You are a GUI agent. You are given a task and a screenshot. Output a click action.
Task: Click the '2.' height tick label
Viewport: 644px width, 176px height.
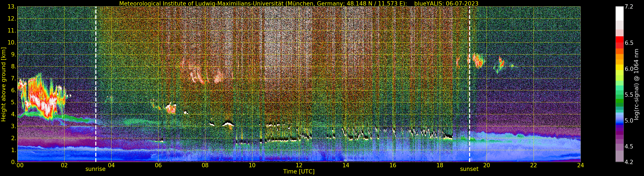tap(13, 138)
